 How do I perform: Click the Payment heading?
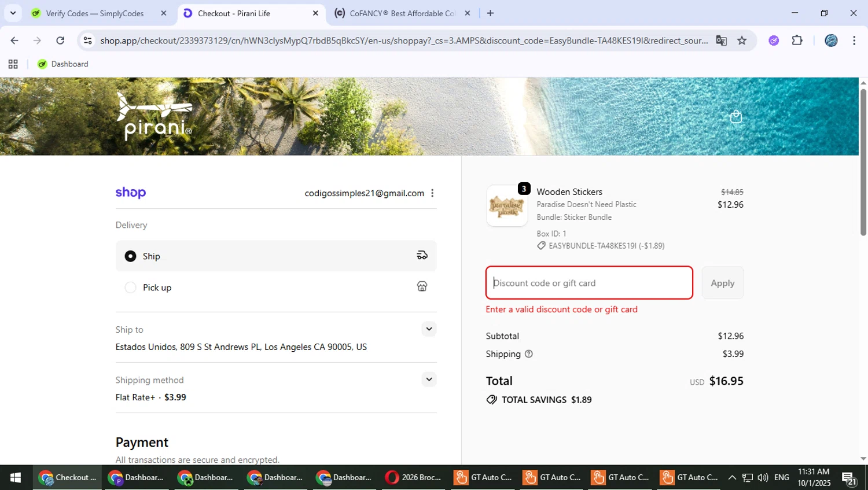pyautogui.click(x=142, y=443)
